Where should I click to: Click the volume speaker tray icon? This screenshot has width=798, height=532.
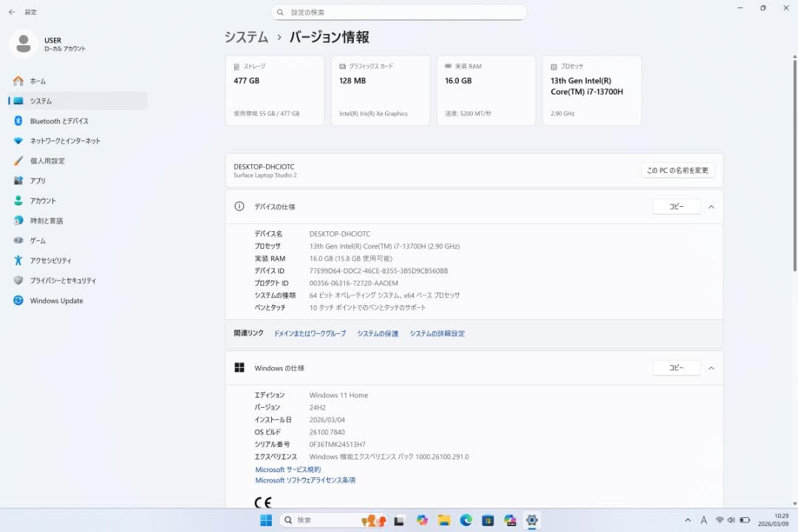[731, 519]
